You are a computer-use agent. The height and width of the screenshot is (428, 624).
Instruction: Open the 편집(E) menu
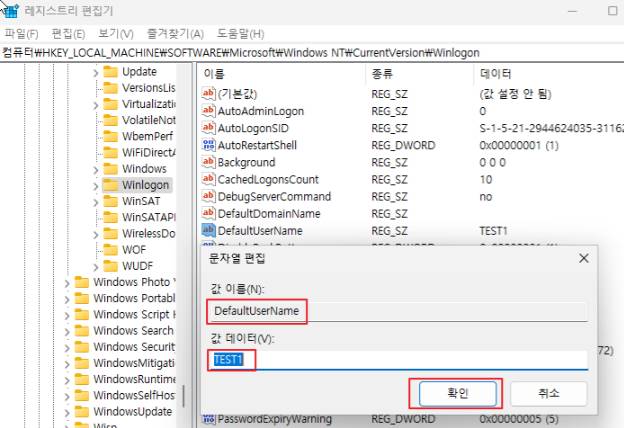coord(68,34)
